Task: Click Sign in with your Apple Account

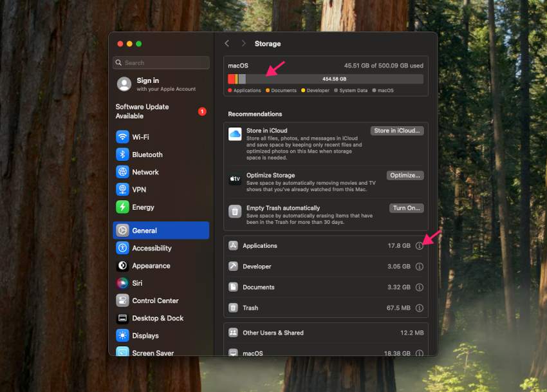Action: 161,84
